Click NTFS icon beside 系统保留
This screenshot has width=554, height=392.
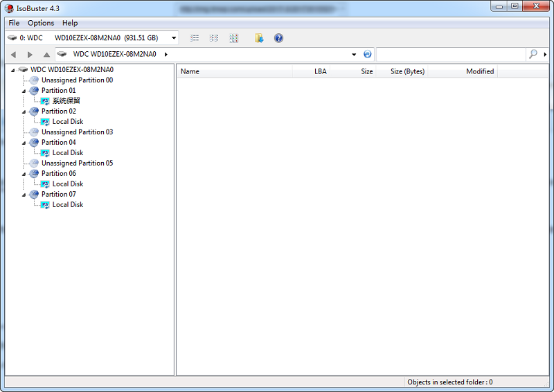coord(45,101)
